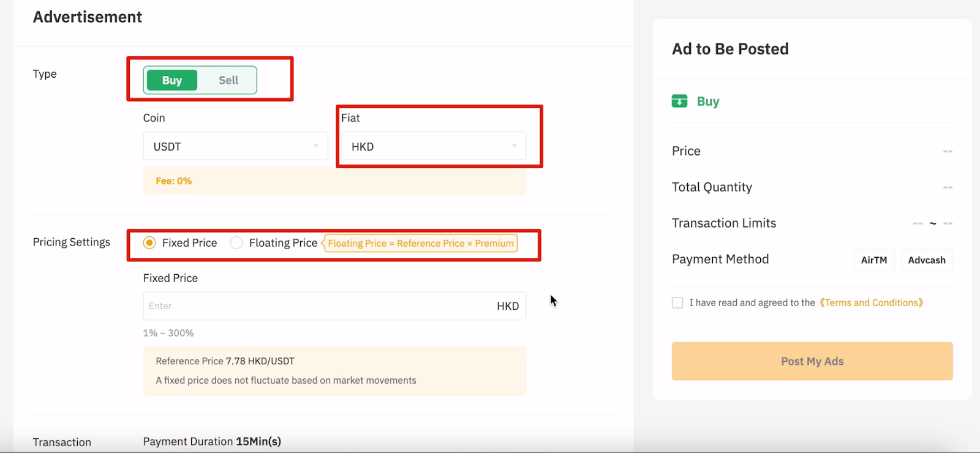
Task: Click the Payment Duration 15Min(s) text
Action: click(x=212, y=441)
